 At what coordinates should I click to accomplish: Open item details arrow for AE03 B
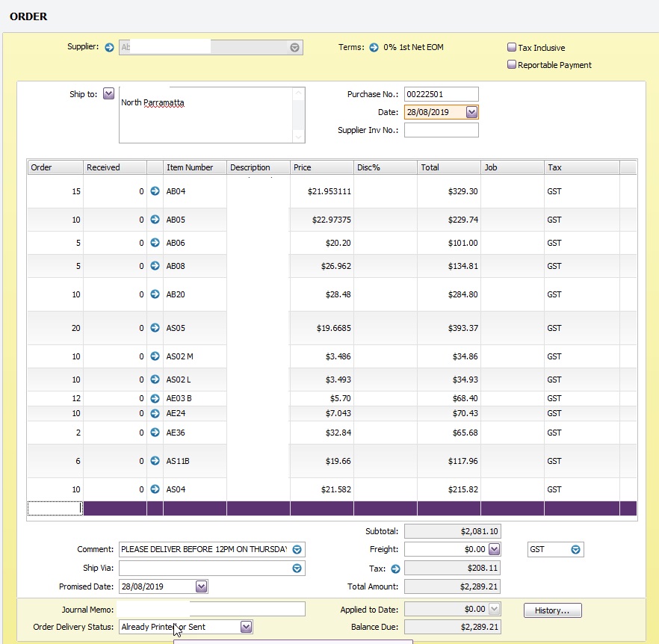(x=155, y=398)
